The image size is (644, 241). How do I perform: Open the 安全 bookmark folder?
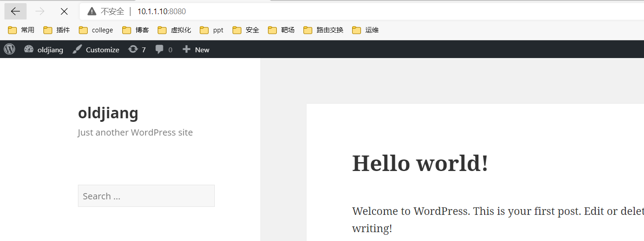[246, 30]
